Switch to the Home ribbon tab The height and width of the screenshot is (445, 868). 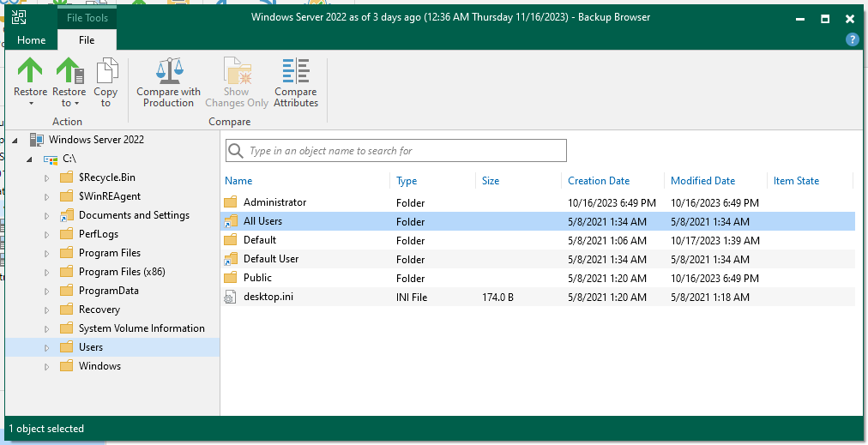click(31, 39)
